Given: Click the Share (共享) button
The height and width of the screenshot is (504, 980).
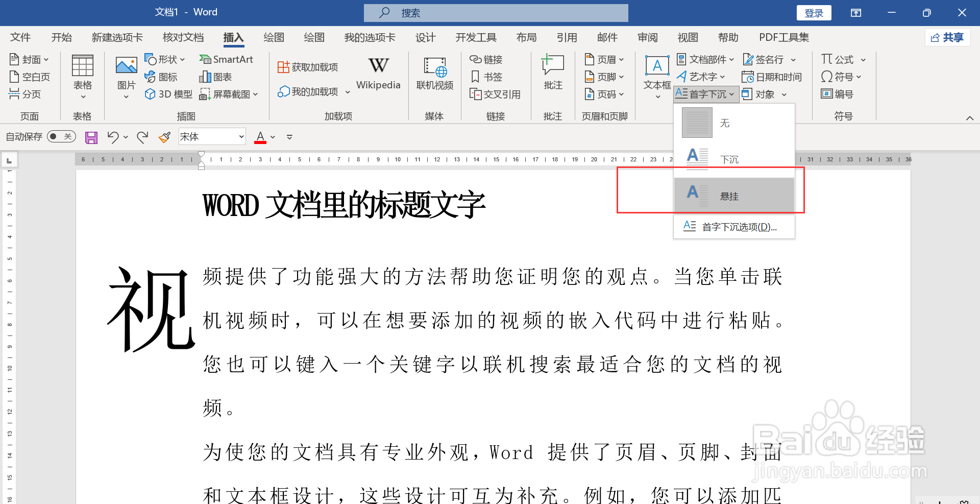Looking at the screenshot, I should [x=947, y=37].
